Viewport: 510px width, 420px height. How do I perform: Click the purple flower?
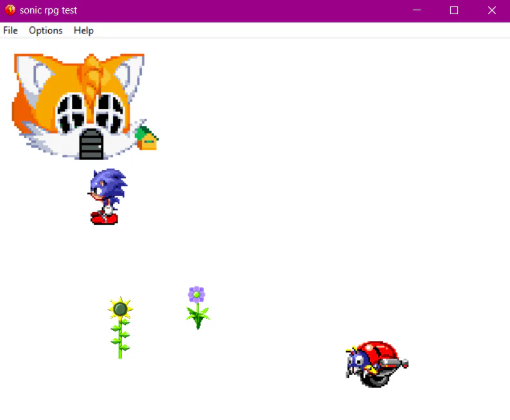coord(197,308)
